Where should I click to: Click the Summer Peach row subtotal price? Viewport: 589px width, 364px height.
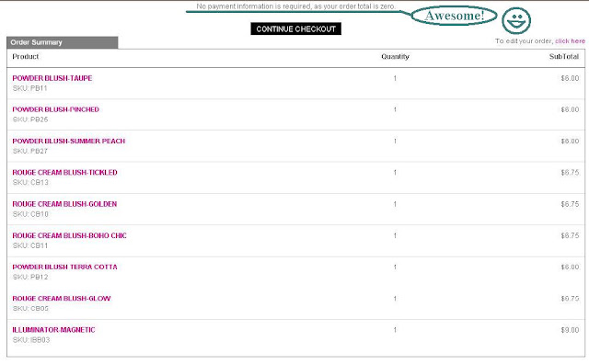pos(570,142)
